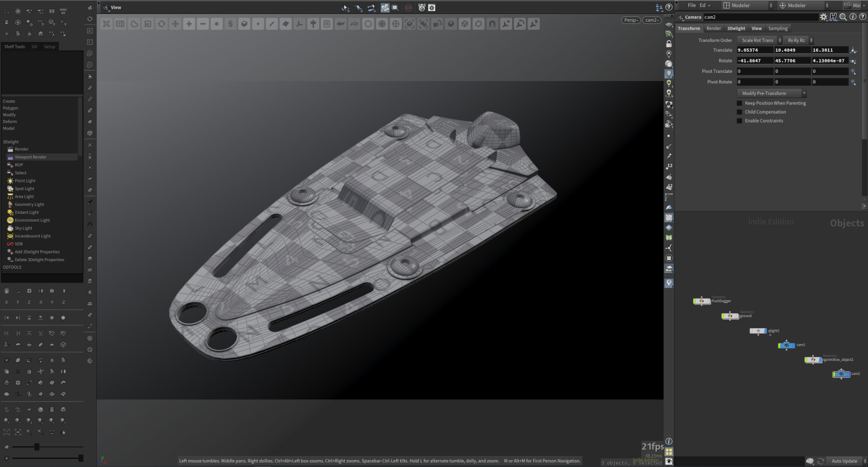Check the Child Compensation box
868x467 pixels.
pyautogui.click(x=740, y=112)
